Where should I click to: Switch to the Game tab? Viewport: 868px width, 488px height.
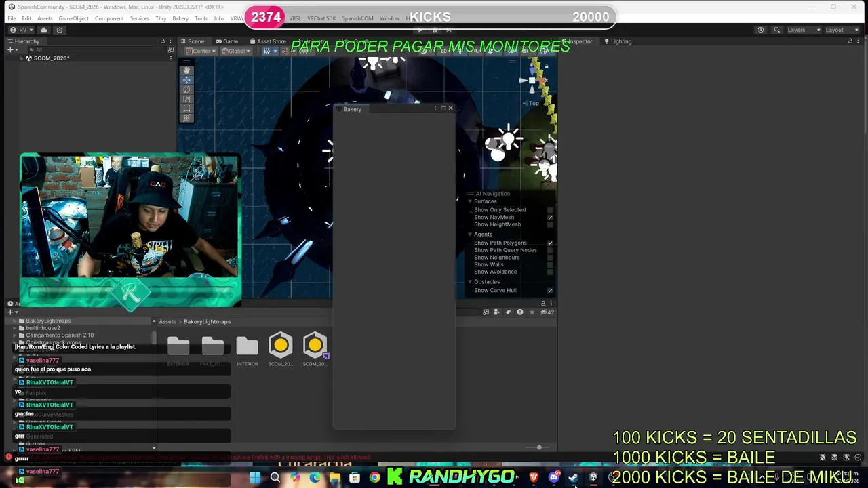pos(227,41)
